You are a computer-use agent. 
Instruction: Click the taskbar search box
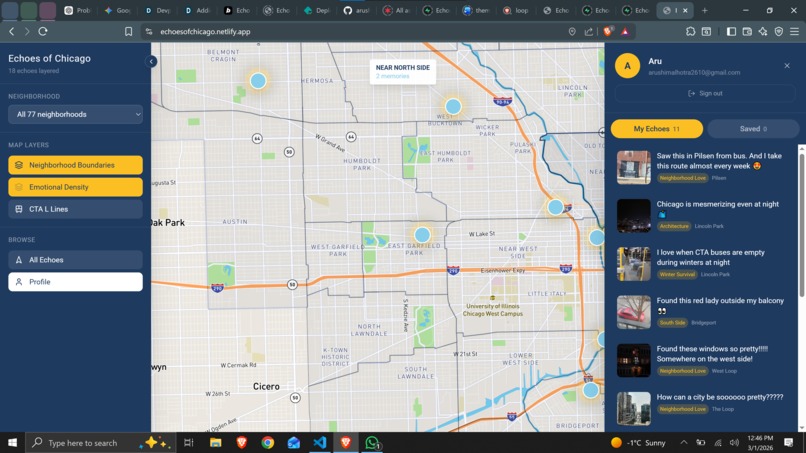[101, 443]
